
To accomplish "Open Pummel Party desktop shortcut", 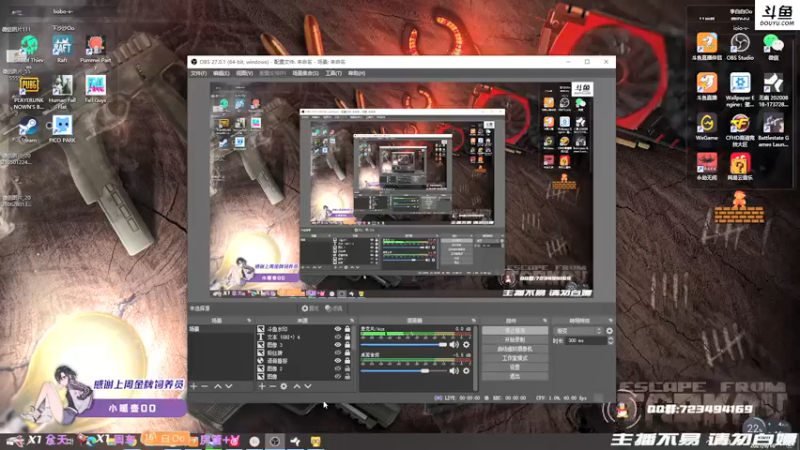I will point(95,52).
